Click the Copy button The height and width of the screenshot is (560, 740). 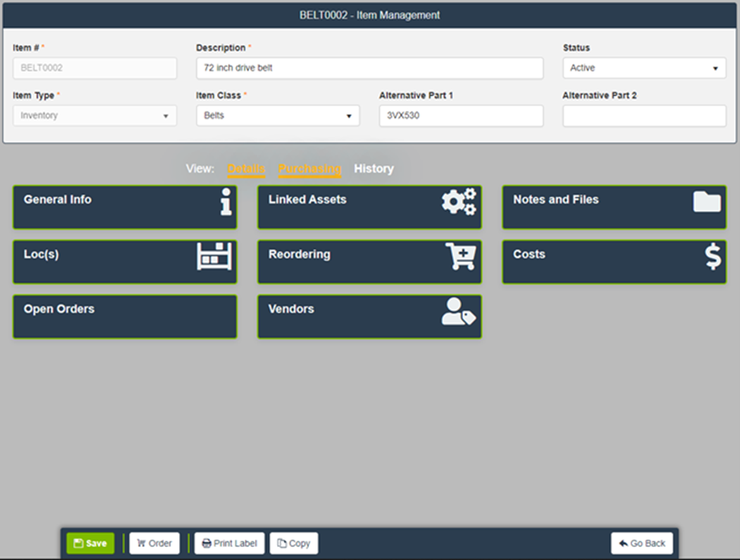294,543
